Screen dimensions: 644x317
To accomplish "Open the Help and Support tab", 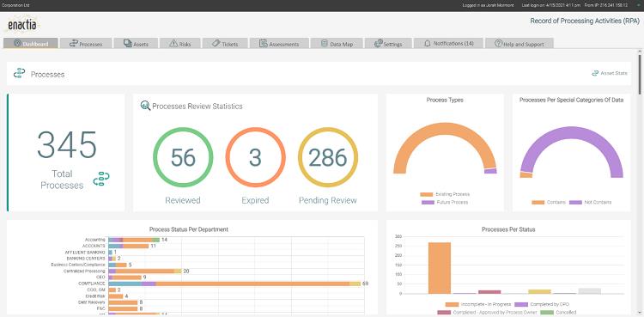I will (519, 44).
